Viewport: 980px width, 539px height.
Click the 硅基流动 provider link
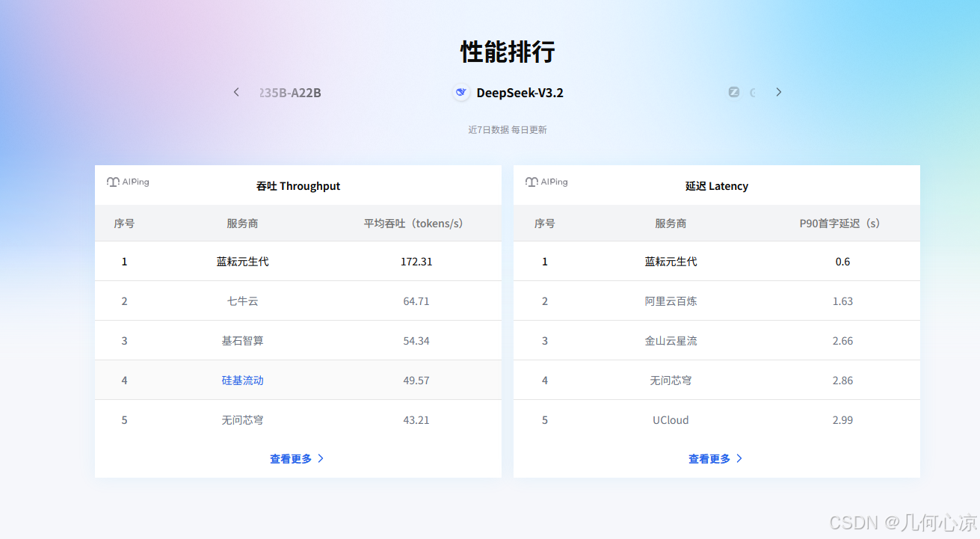[243, 381]
